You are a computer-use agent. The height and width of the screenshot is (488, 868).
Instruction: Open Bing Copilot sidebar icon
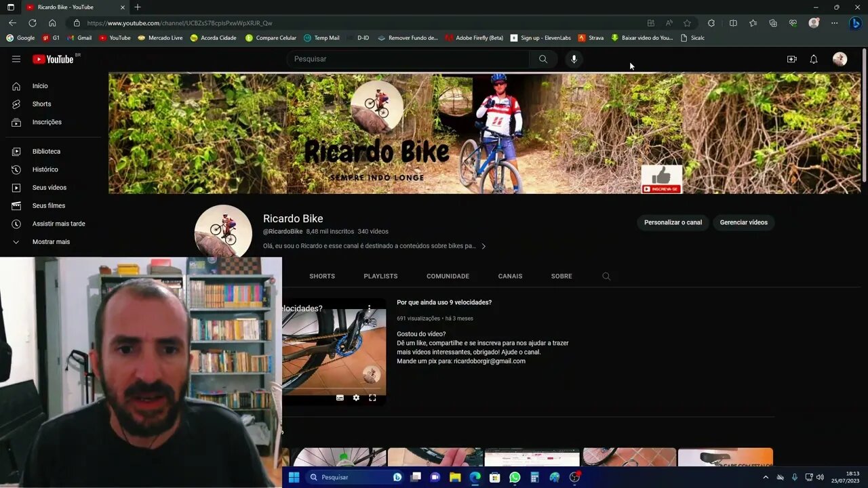pyautogui.click(x=855, y=23)
